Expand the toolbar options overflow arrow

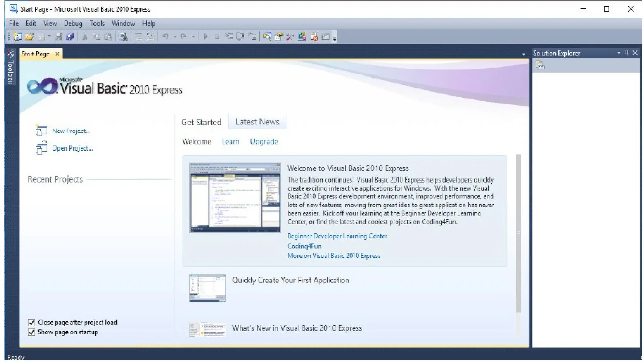(x=335, y=39)
